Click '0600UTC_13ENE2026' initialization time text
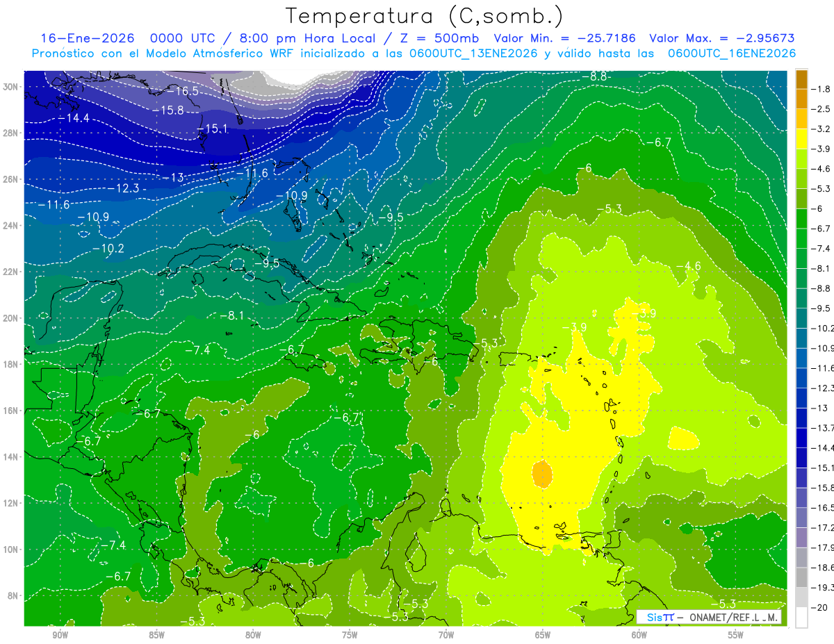 (x=475, y=53)
